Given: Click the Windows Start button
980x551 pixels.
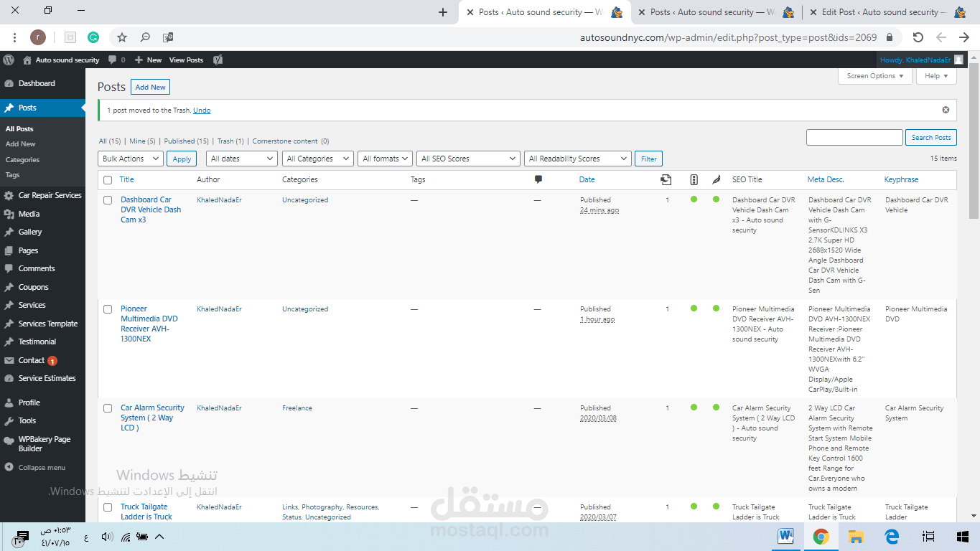Looking at the screenshot, I should click(x=963, y=536).
